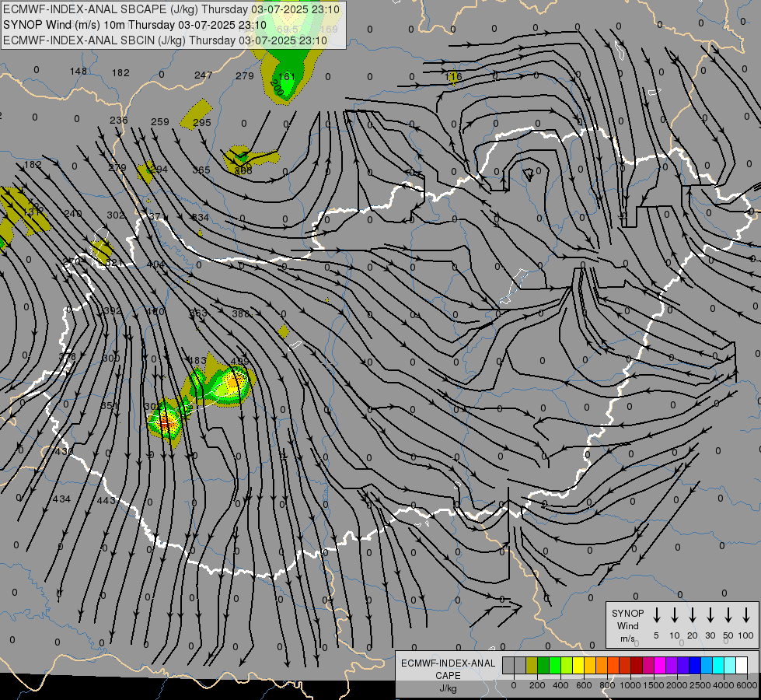
Task: Click the 499 CAPE value on the map
Action: (239, 360)
